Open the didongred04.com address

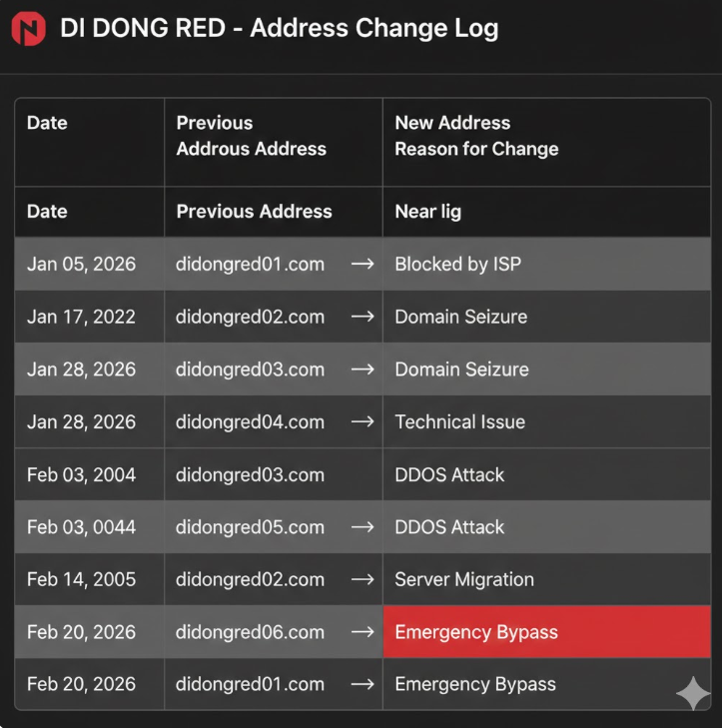pos(250,422)
